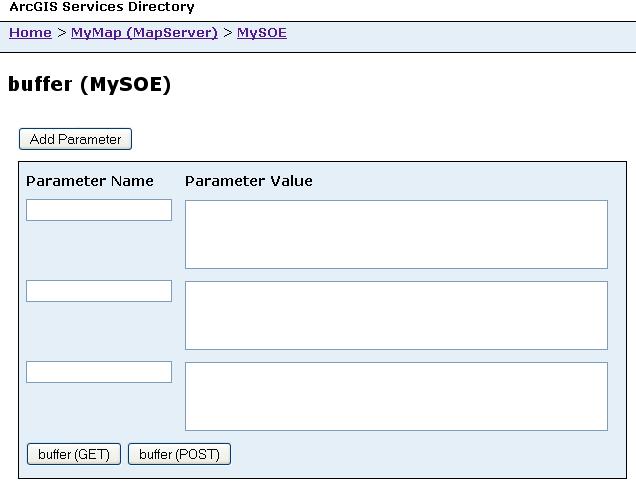Click the ArcGIS Services Directory title

tap(102, 7)
